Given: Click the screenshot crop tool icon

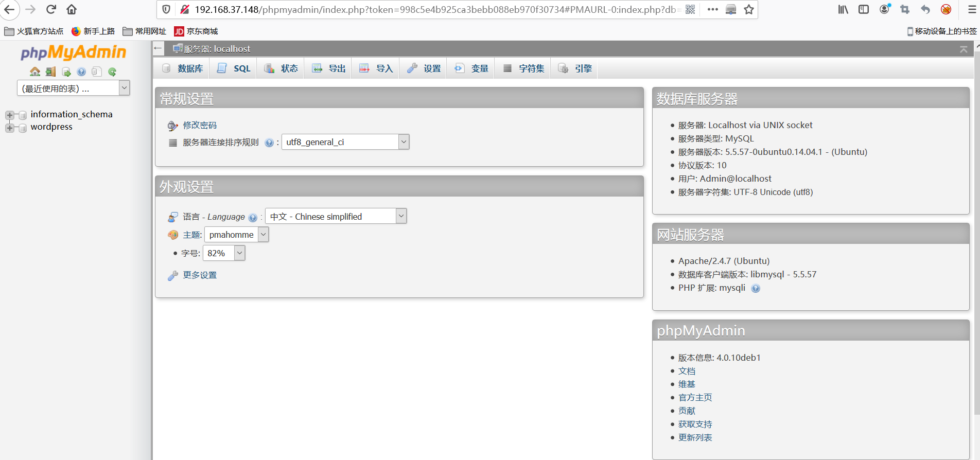Looking at the screenshot, I should [x=905, y=9].
